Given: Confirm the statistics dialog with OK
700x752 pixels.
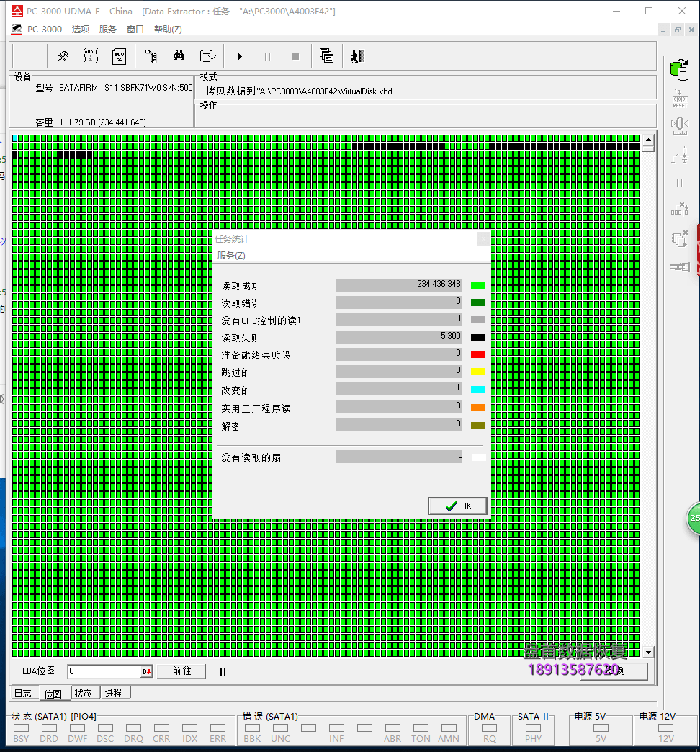Looking at the screenshot, I should [458, 506].
